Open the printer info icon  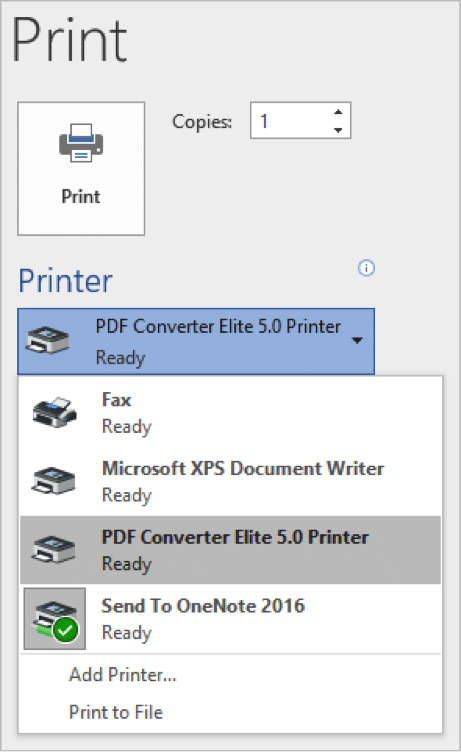tap(366, 268)
